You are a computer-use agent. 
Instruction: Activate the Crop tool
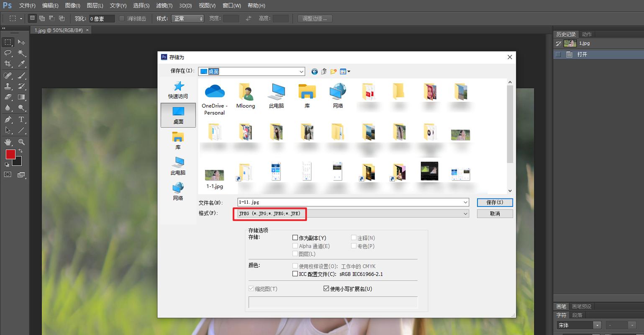8,64
